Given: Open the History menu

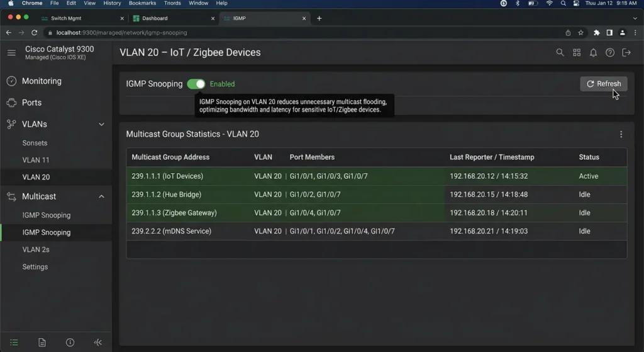Looking at the screenshot, I should pyautogui.click(x=112, y=3).
